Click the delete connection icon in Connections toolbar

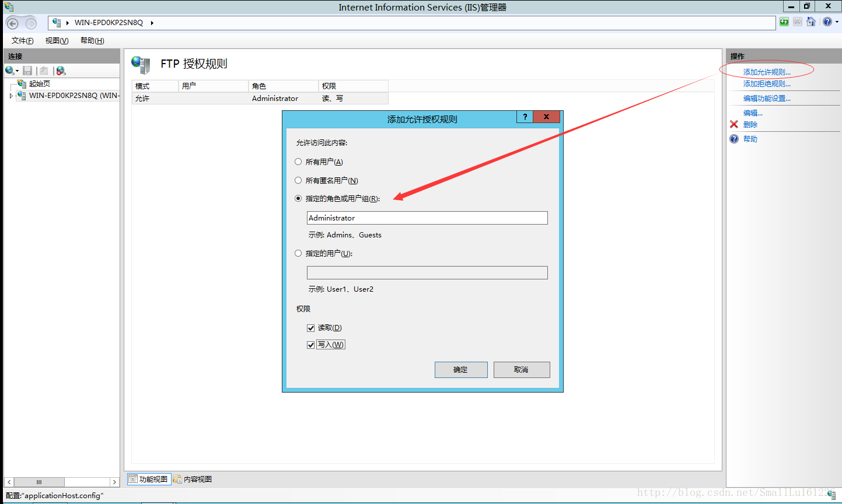pyautogui.click(x=61, y=71)
